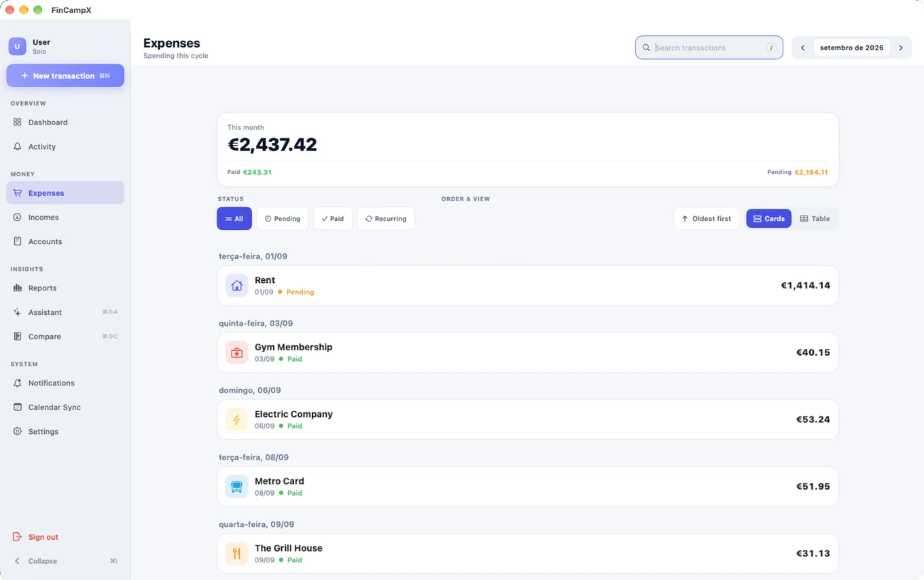
Task: Filter expenses by Pending status
Action: (x=283, y=219)
